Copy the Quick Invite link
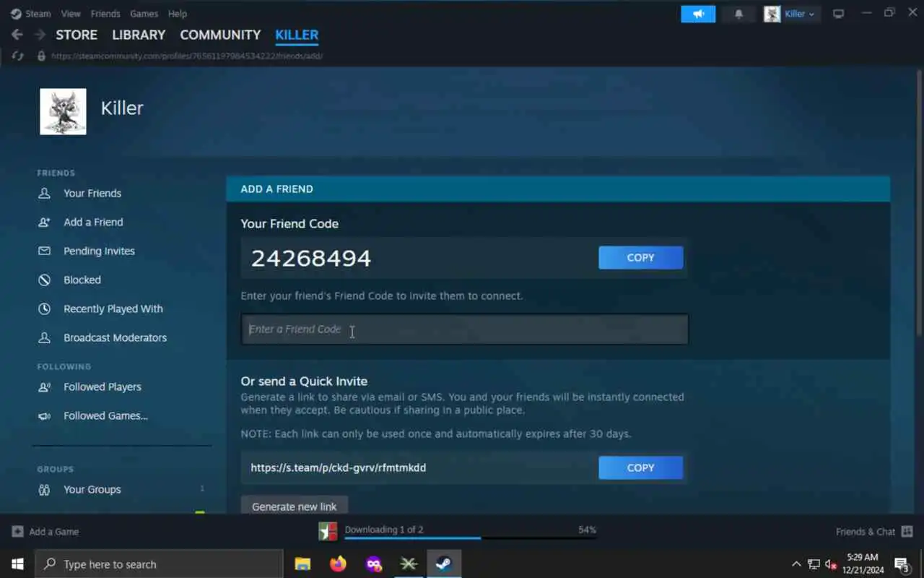Viewport: 924px width, 578px height. click(x=640, y=467)
